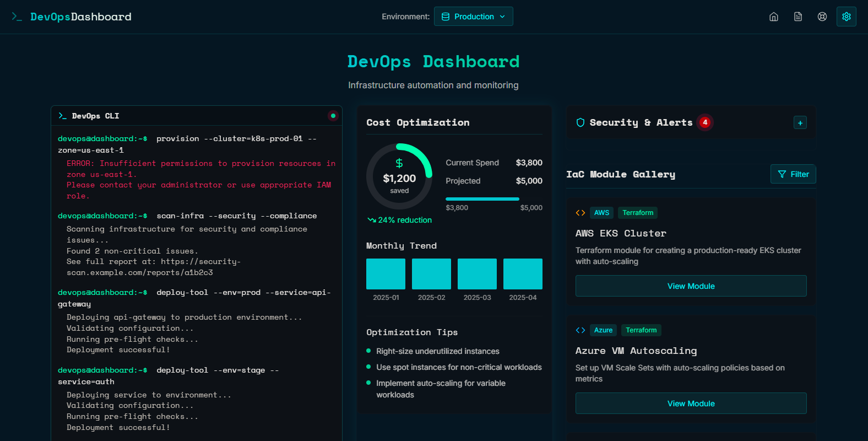Click the 'AWS EKS Cluster' module title

point(621,233)
